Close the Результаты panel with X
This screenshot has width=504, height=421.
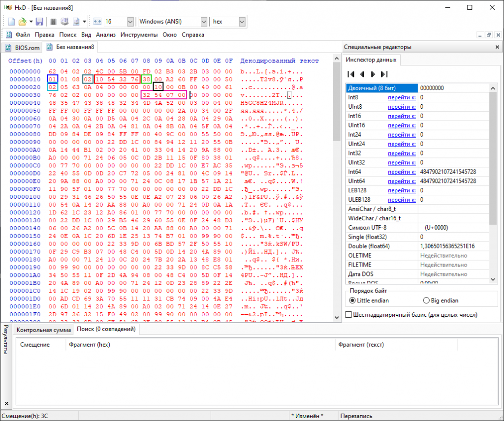[x=6, y=403]
